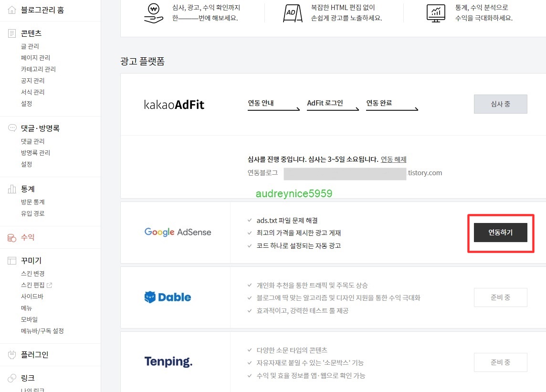The image size is (546, 392).
Task: Click the Google AdSense logo
Action: tap(178, 232)
